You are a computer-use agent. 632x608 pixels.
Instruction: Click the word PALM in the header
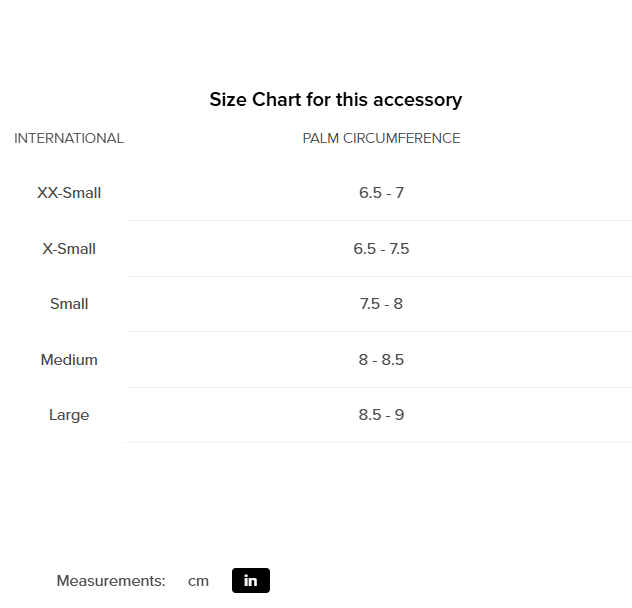click(321, 139)
